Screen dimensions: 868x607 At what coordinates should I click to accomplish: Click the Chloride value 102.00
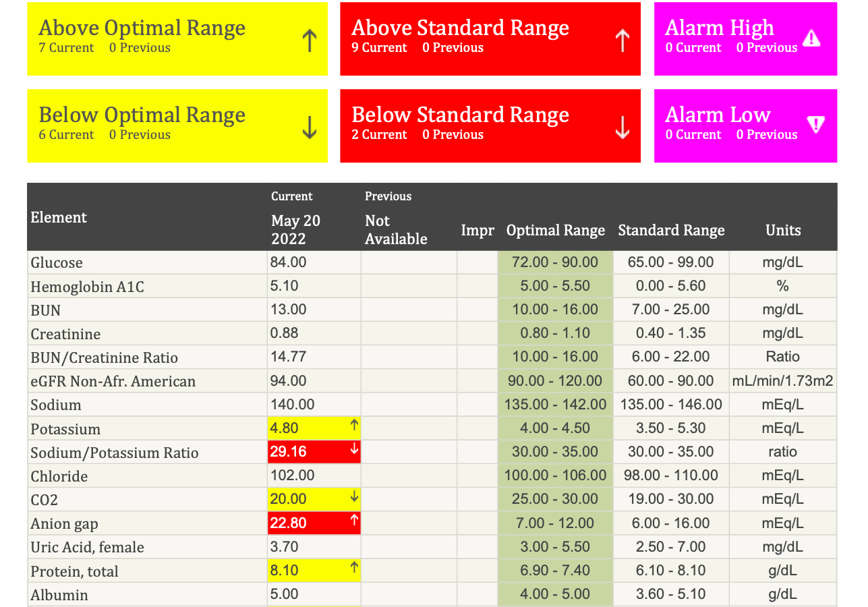(x=292, y=475)
